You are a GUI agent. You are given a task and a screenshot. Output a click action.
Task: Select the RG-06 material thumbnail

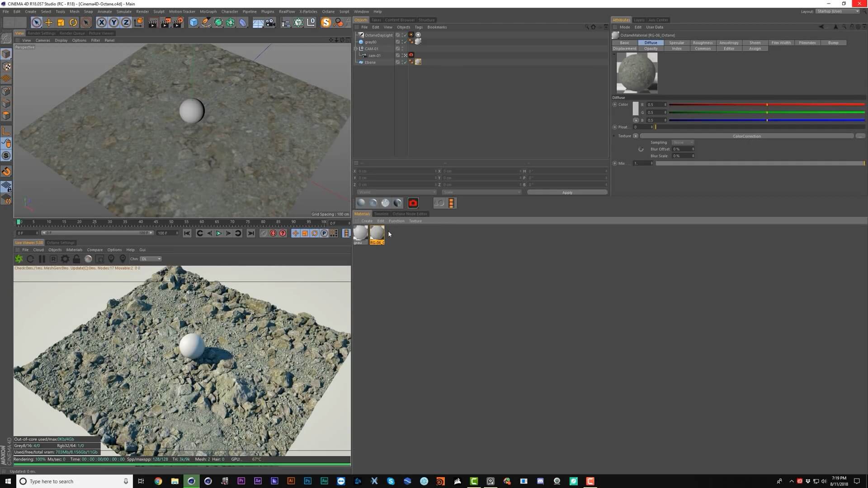coord(377,233)
